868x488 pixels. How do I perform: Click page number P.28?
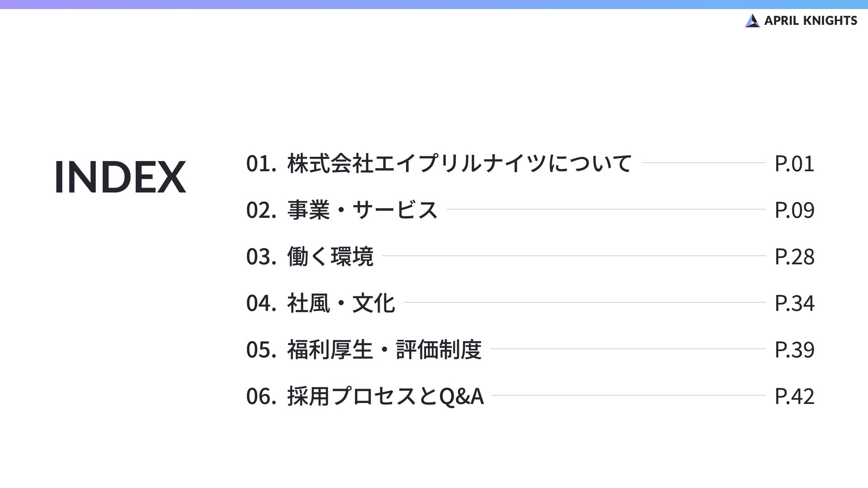point(794,257)
